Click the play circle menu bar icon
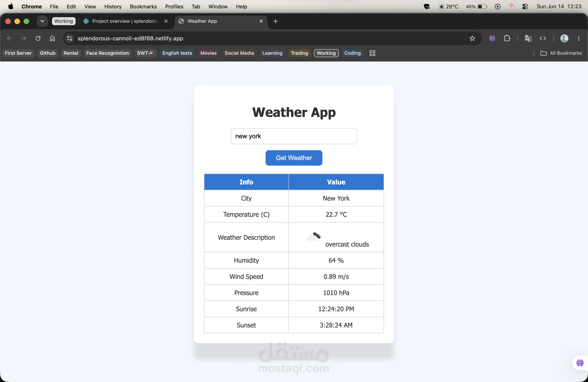 pos(498,6)
